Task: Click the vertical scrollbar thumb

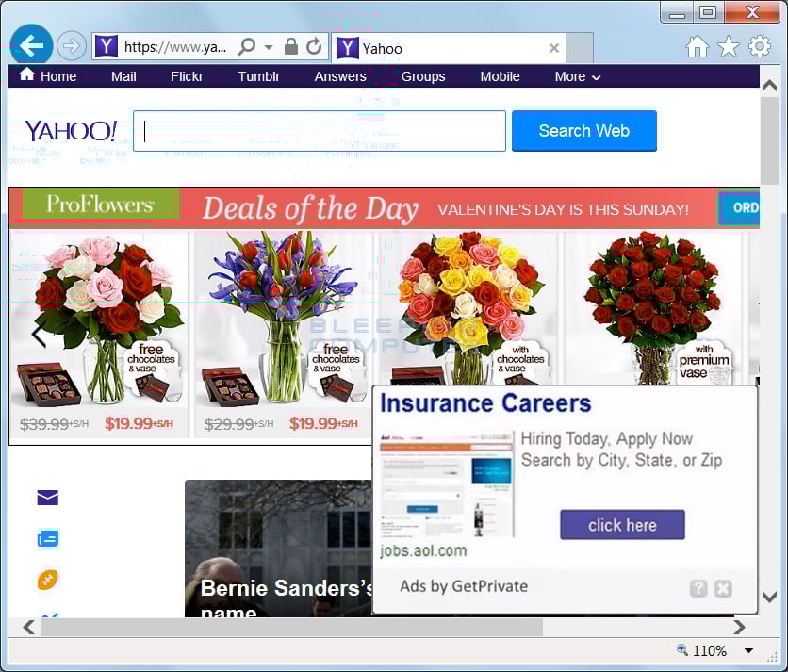Action: [x=769, y=141]
